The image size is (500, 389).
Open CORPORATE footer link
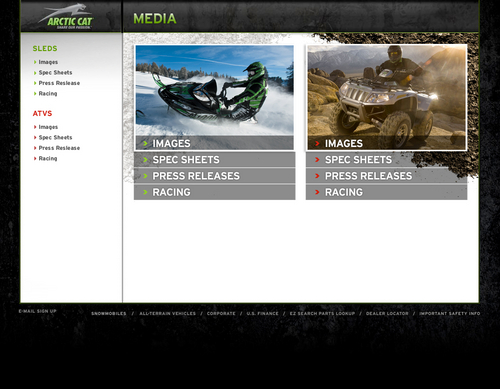(x=221, y=313)
